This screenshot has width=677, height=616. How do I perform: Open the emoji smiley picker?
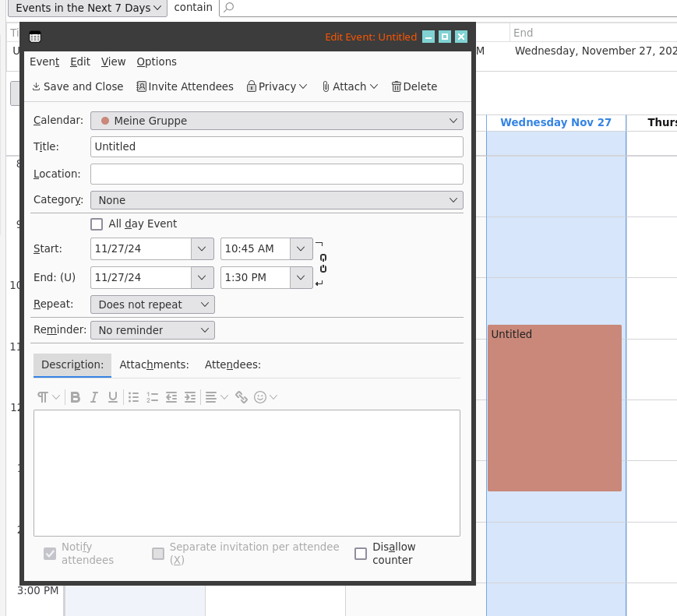261,397
